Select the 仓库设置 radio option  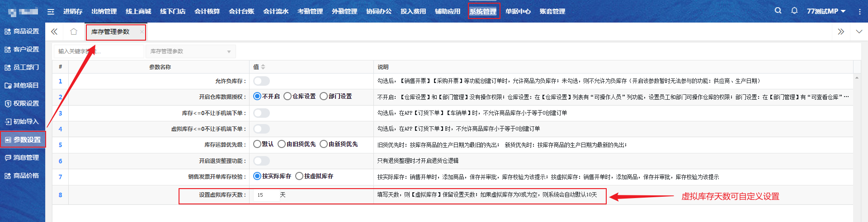pos(288,96)
